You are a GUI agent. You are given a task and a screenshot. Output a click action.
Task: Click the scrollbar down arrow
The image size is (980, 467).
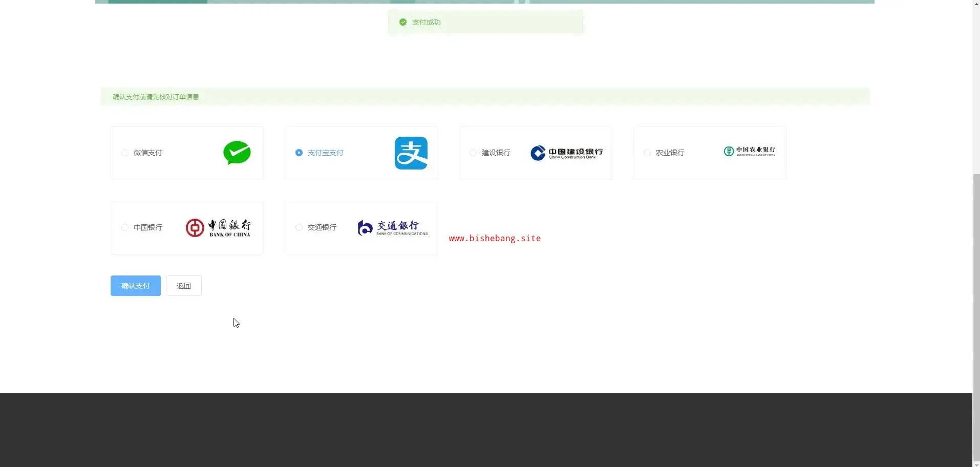point(976,464)
